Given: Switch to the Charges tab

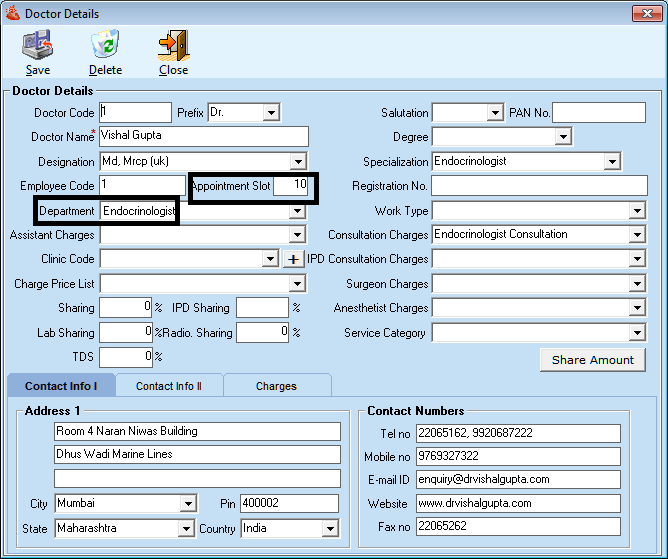Looking at the screenshot, I should click(276, 386).
